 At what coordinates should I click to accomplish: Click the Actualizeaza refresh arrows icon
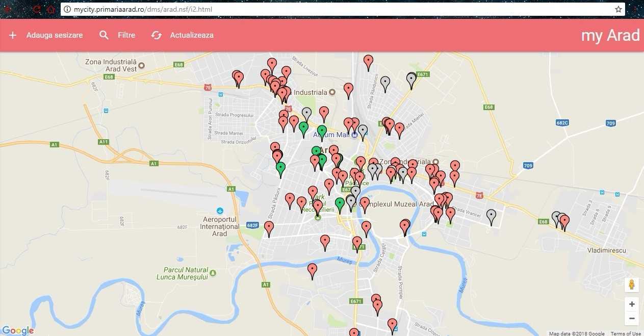pos(157,35)
